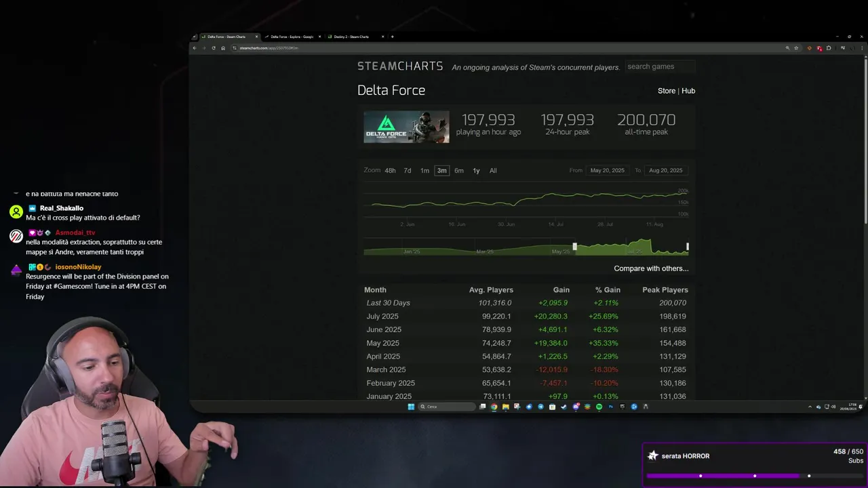Open the Windows Start menu
The image size is (868, 488).
(411, 407)
